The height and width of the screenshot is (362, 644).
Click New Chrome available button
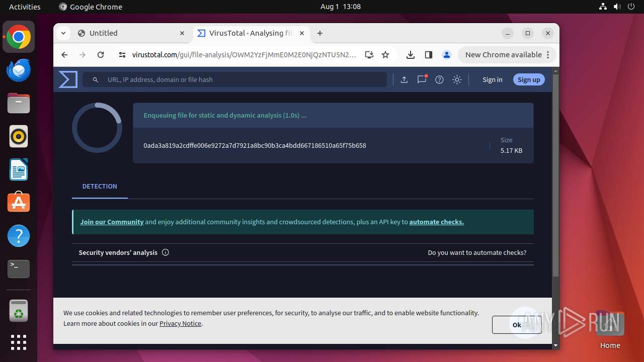(x=507, y=55)
